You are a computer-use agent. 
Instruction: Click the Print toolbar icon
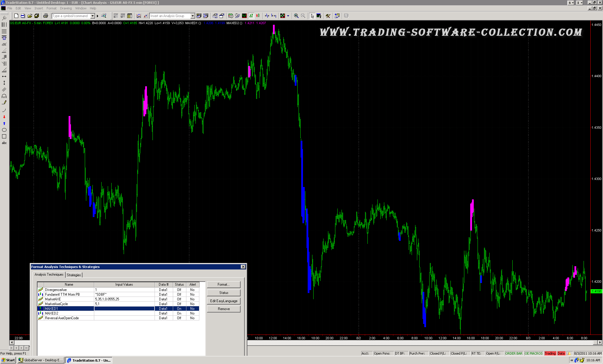tap(45, 16)
